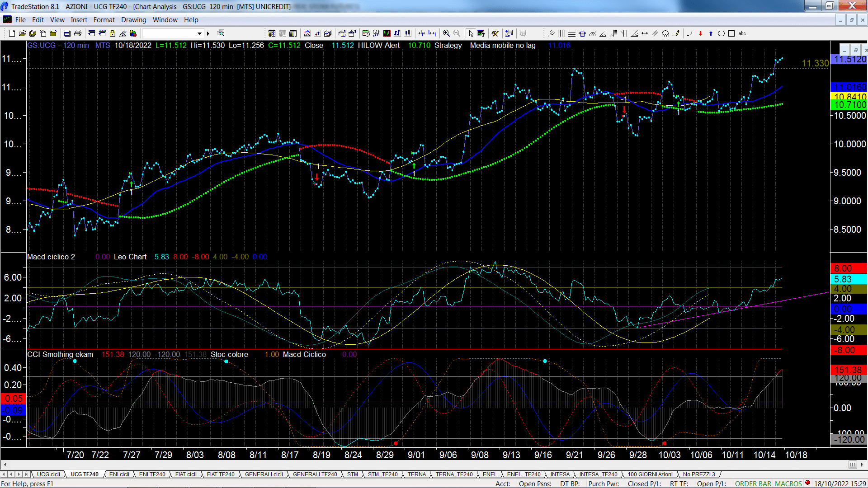Click the small arrow next to symbol box
This screenshot has width=868, height=488.
(x=208, y=33)
